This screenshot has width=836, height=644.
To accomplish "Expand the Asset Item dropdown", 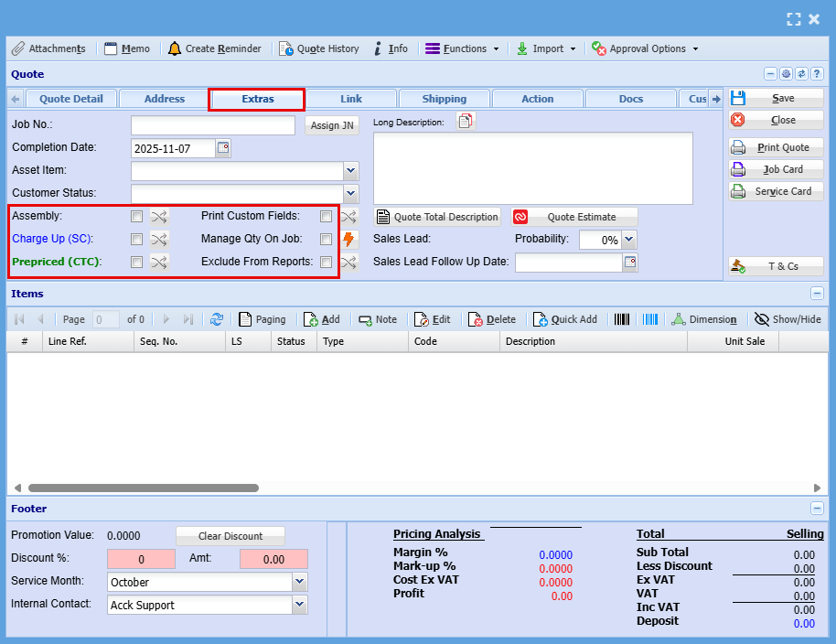I will tap(350, 170).
